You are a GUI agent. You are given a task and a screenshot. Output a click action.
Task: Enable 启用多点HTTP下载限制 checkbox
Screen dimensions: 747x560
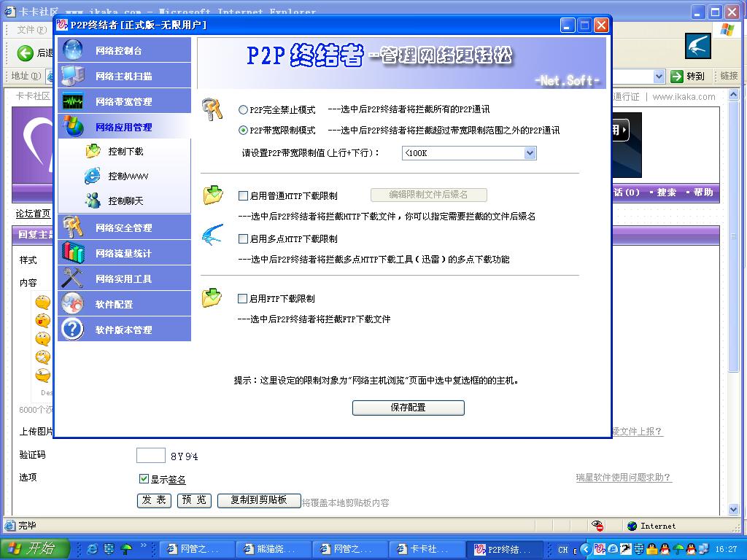[243, 239]
